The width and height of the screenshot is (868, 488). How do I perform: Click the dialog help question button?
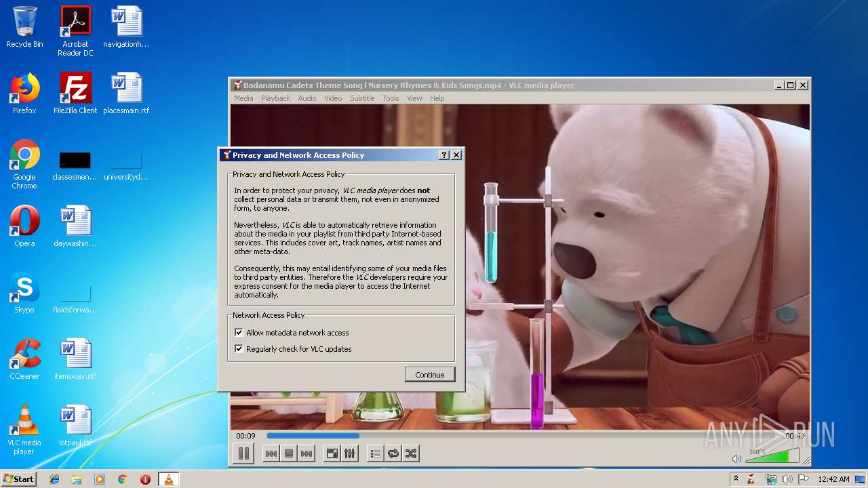coord(444,155)
